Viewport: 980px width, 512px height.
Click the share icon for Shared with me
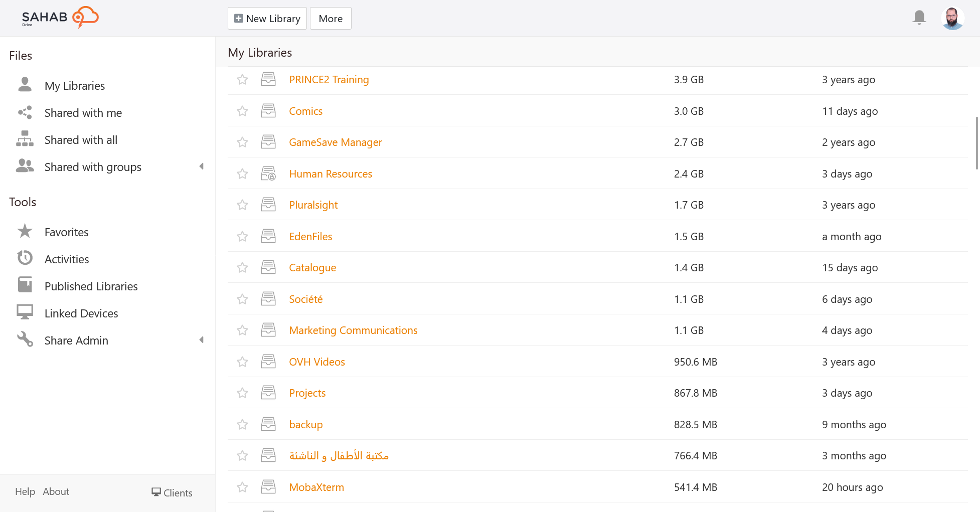click(x=25, y=112)
